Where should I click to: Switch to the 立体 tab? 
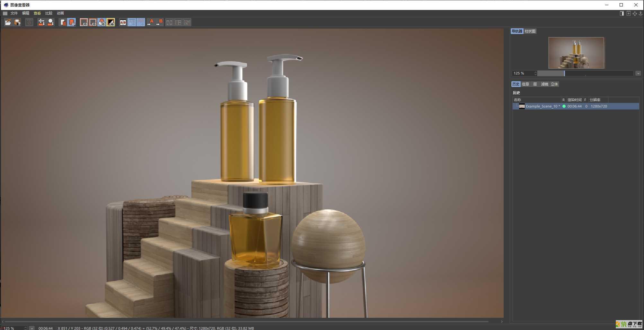tap(554, 84)
